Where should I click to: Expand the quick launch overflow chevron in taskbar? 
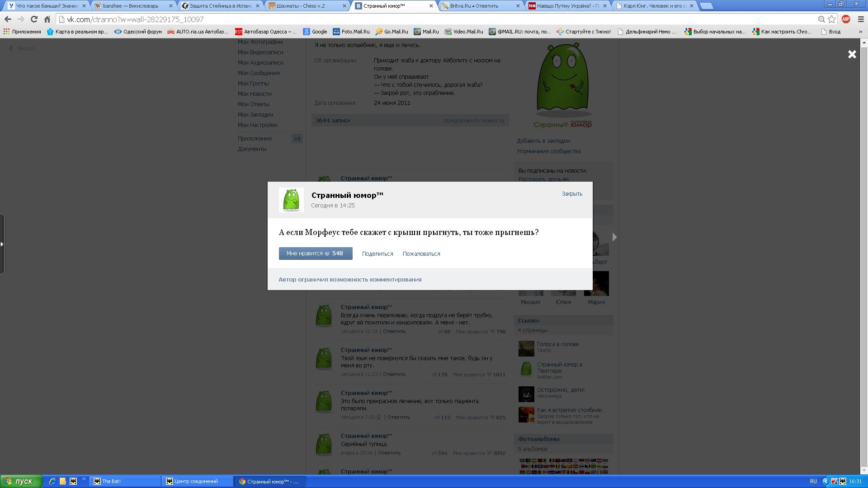[x=84, y=479]
